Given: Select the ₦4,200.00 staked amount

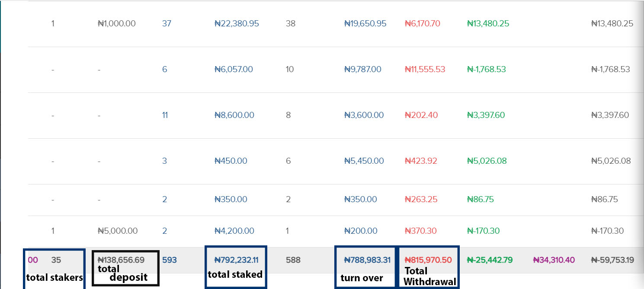Looking at the screenshot, I should tap(234, 231).
